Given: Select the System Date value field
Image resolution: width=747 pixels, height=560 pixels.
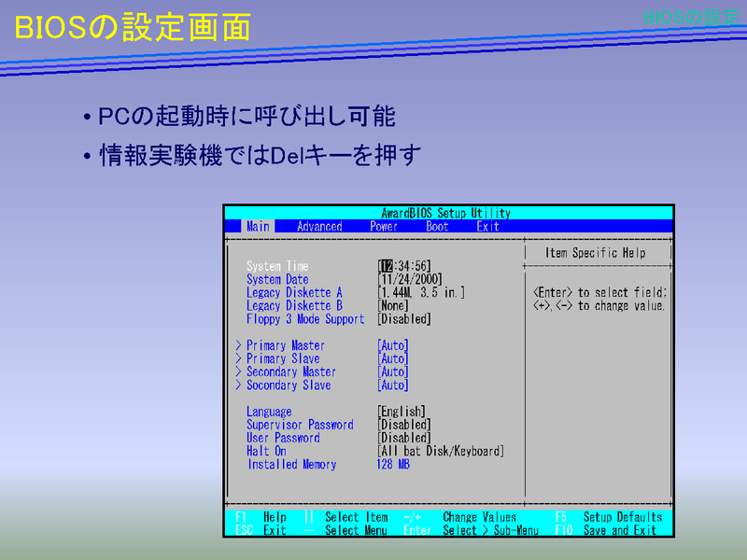Looking at the screenshot, I should click(x=409, y=280).
